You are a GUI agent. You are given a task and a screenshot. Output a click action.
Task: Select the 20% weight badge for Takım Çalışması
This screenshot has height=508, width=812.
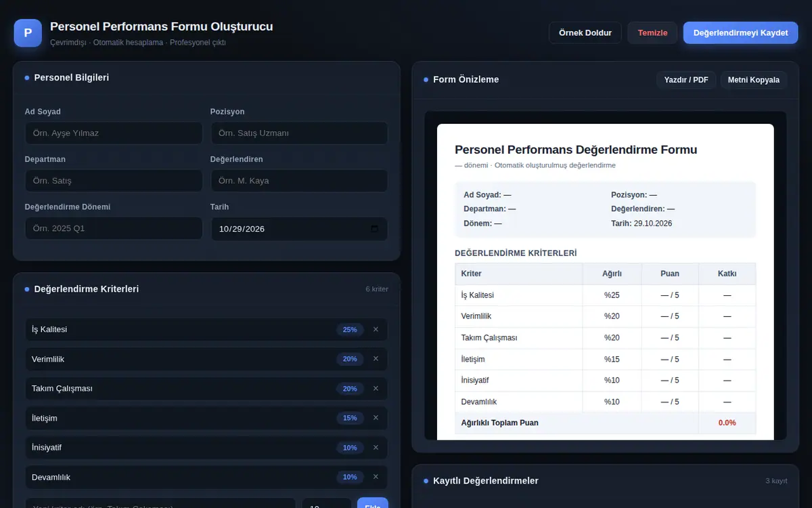point(350,389)
